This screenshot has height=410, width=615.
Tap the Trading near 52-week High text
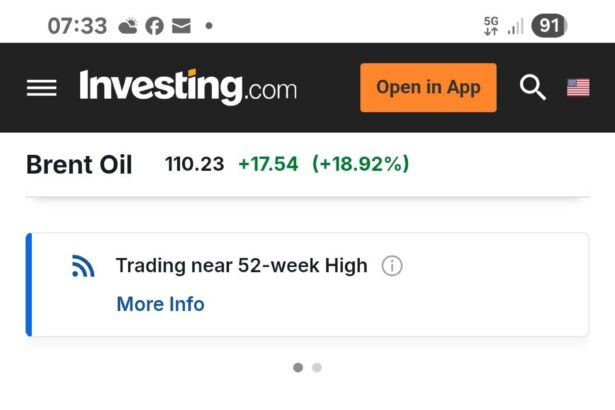pyautogui.click(x=241, y=266)
